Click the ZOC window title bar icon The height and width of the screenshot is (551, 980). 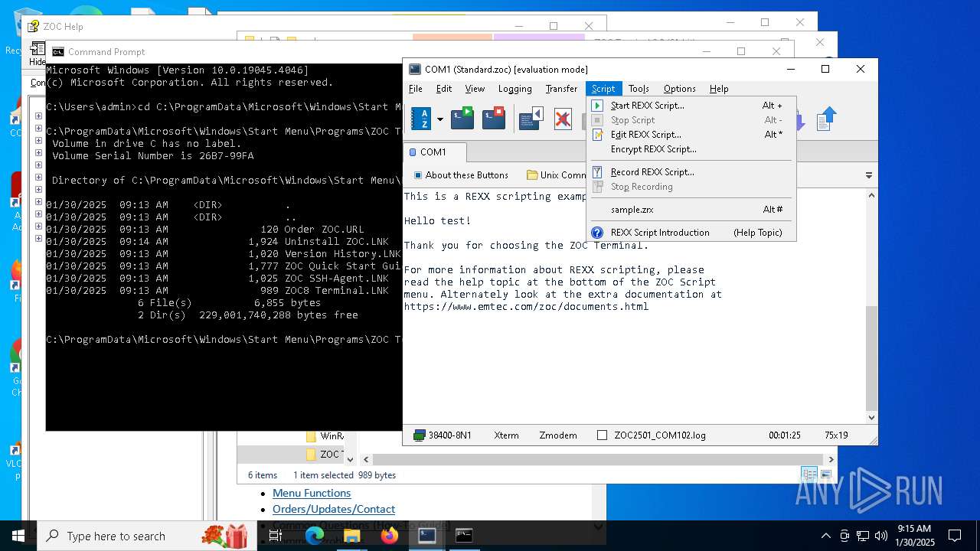(x=415, y=69)
